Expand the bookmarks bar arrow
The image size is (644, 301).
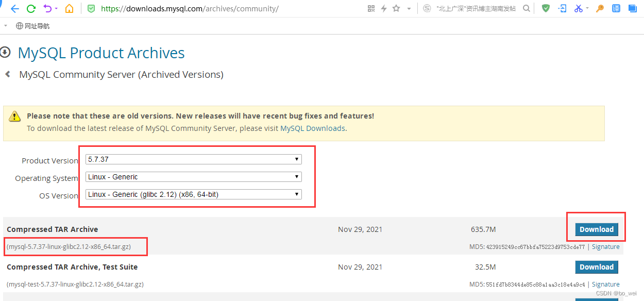[6, 26]
